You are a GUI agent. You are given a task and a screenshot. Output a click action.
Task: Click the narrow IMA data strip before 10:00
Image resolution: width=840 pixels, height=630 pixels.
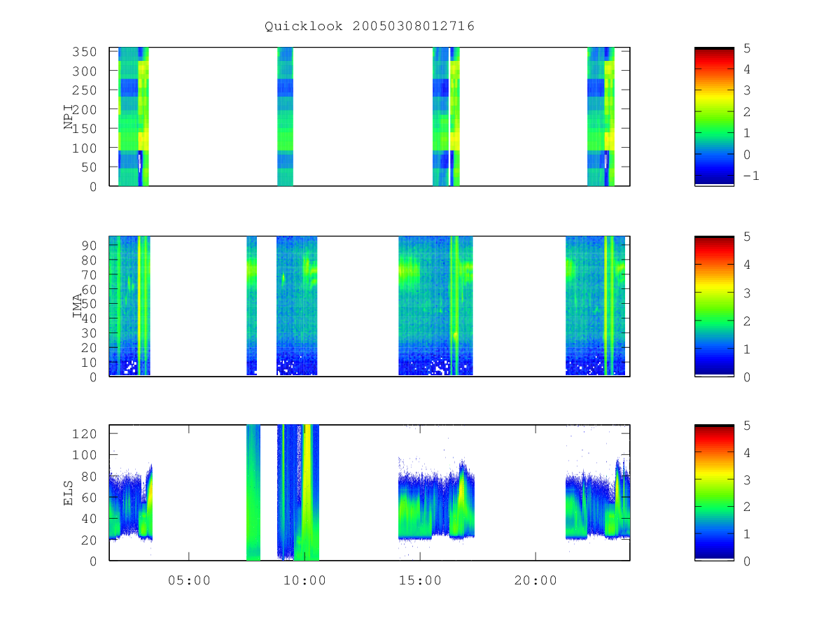(x=252, y=306)
